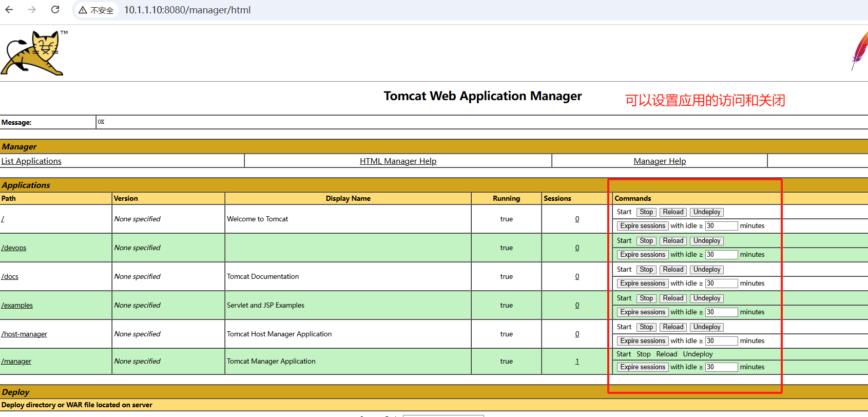Edit idle minutes field for /manager

721,367
